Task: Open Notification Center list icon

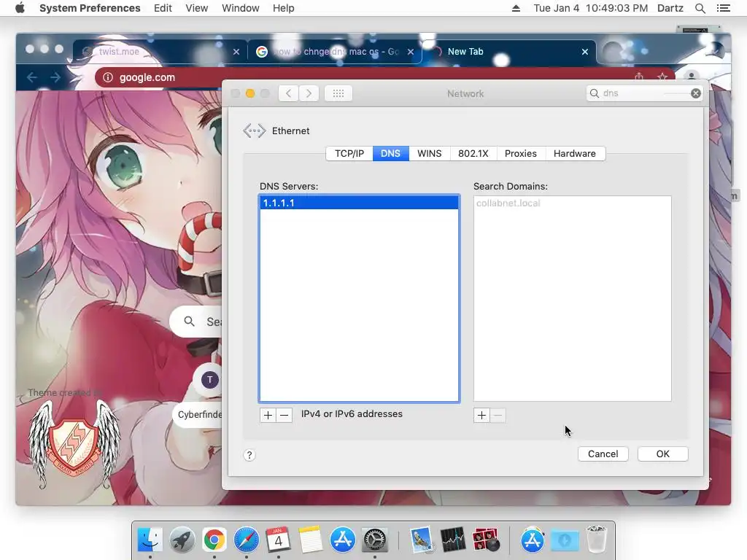Action: pos(723,8)
